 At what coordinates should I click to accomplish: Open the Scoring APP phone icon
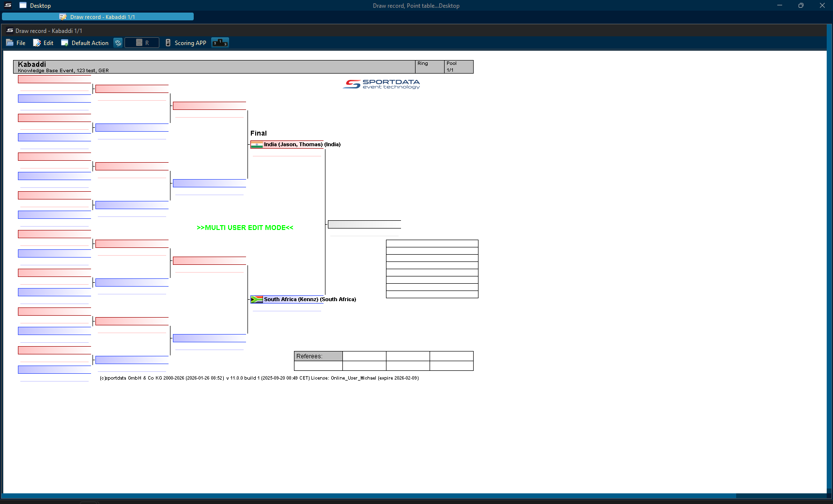click(x=168, y=43)
